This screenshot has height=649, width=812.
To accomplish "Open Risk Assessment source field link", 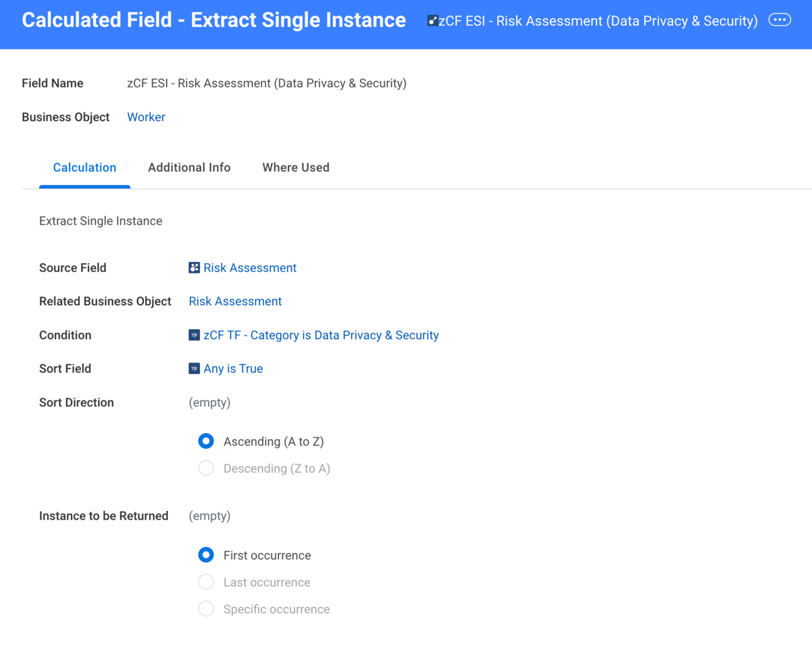I will [250, 268].
